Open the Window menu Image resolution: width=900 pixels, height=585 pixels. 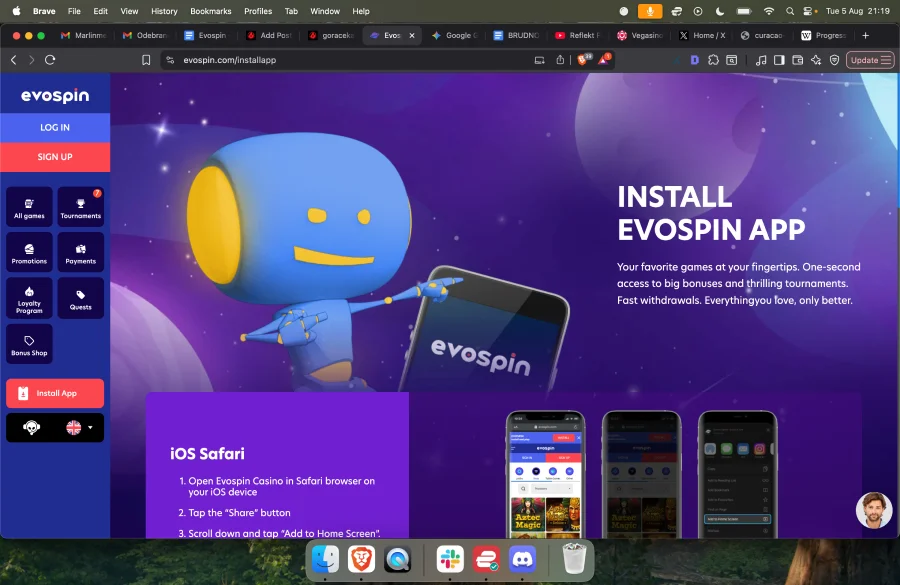325,11
